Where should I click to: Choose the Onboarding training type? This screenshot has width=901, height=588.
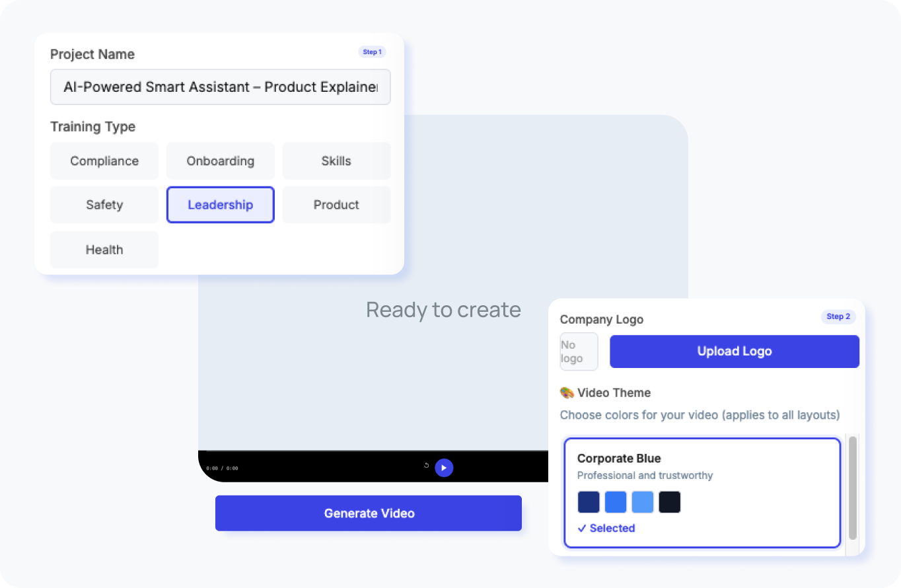[x=220, y=161]
